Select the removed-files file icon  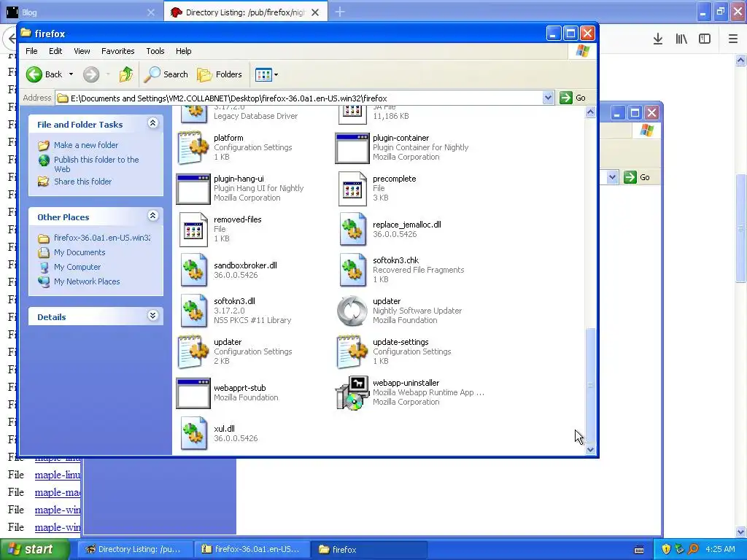tap(193, 230)
